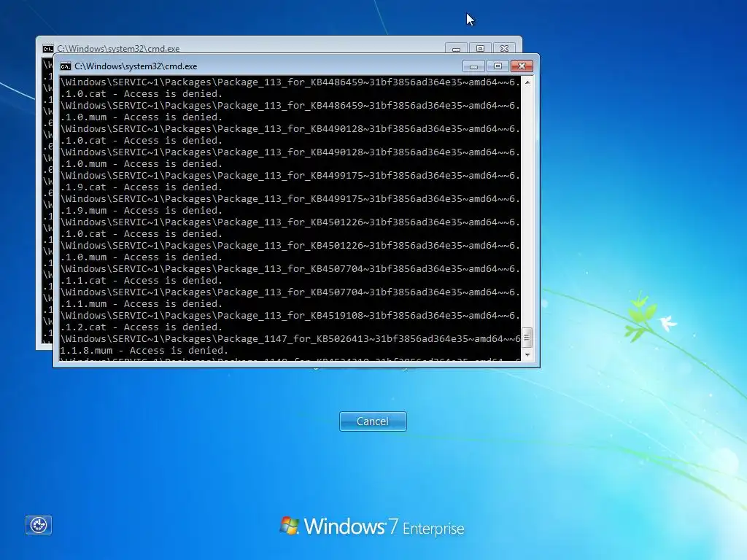Minimize the front cmd.exe window
747x560 pixels.
[x=473, y=66]
